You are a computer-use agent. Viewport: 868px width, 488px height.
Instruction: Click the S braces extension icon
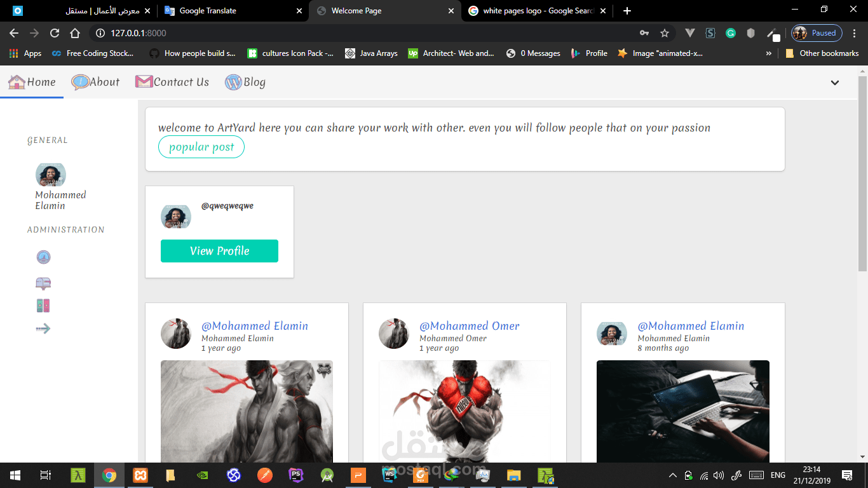(x=710, y=33)
